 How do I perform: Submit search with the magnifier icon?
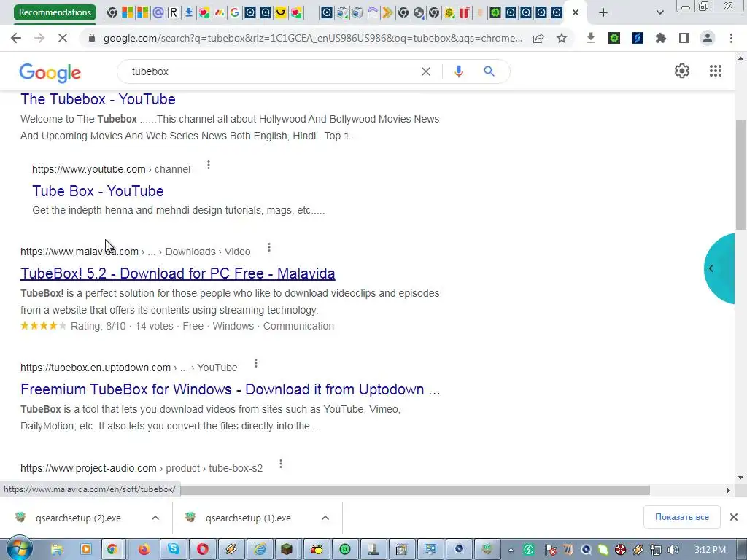(x=489, y=71)
